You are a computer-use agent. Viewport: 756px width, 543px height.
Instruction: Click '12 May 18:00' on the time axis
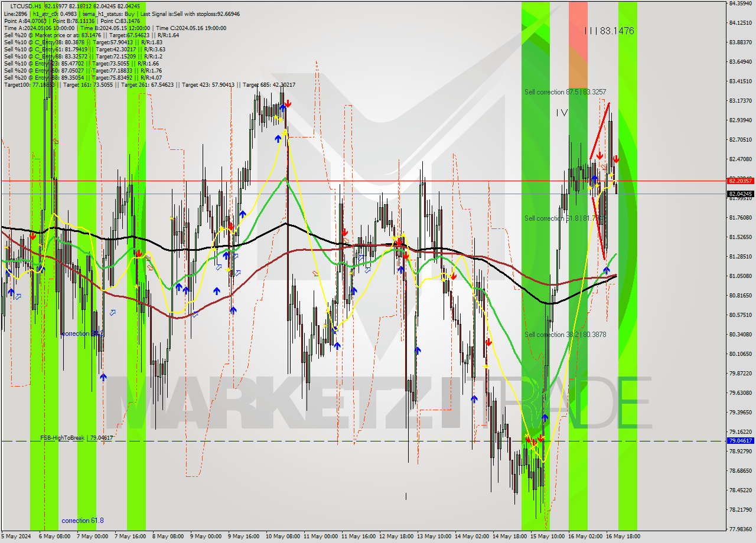tap(396, 537)
